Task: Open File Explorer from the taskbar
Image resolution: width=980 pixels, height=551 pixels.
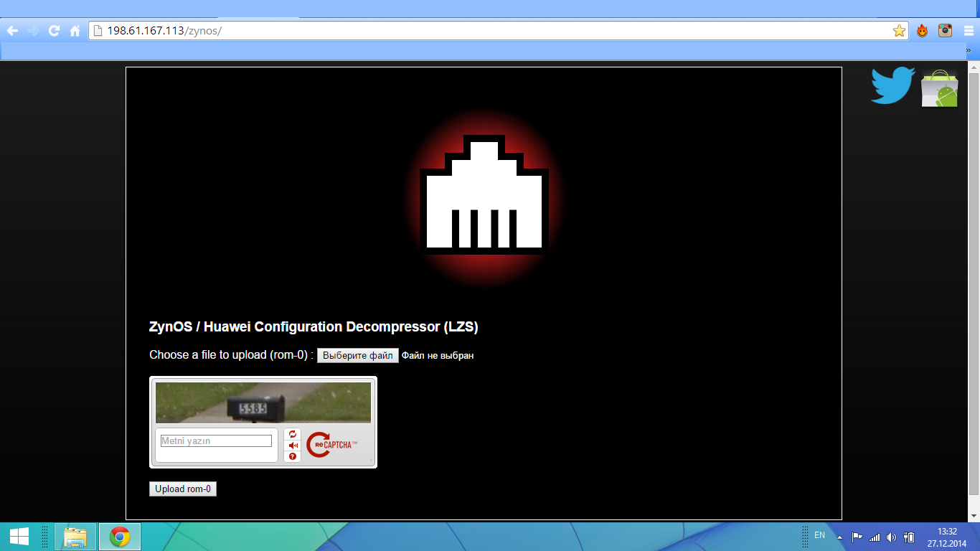Action: coord(75,537)
